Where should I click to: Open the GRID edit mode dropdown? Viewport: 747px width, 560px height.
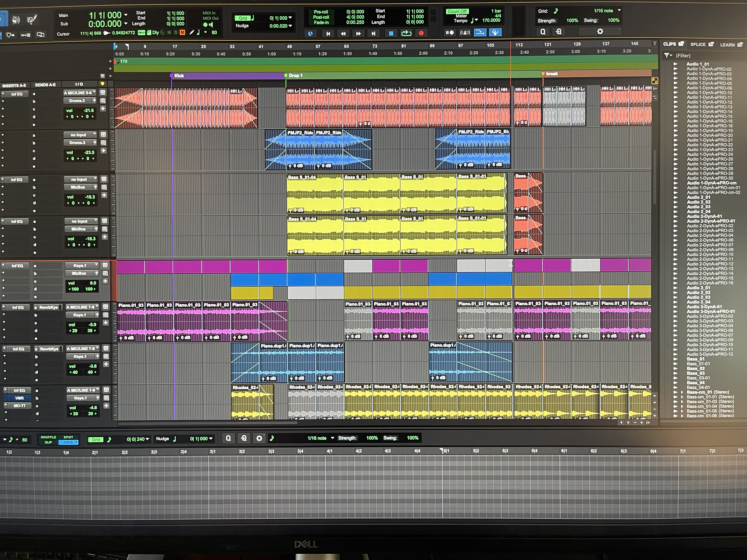pos(69,442)
